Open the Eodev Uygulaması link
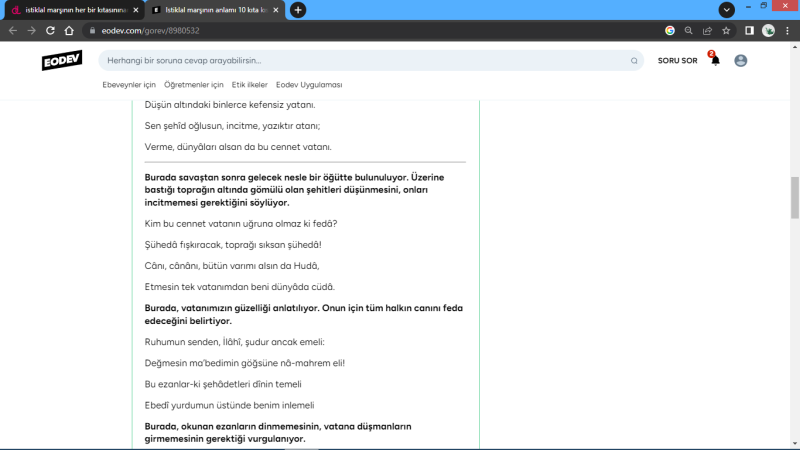Viewport: 800px width, 450px height. click(x=309, y=85)
